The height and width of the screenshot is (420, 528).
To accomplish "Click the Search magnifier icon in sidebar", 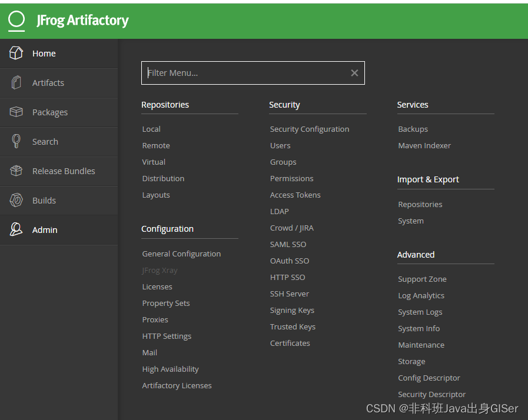I will tap(16, 141).
